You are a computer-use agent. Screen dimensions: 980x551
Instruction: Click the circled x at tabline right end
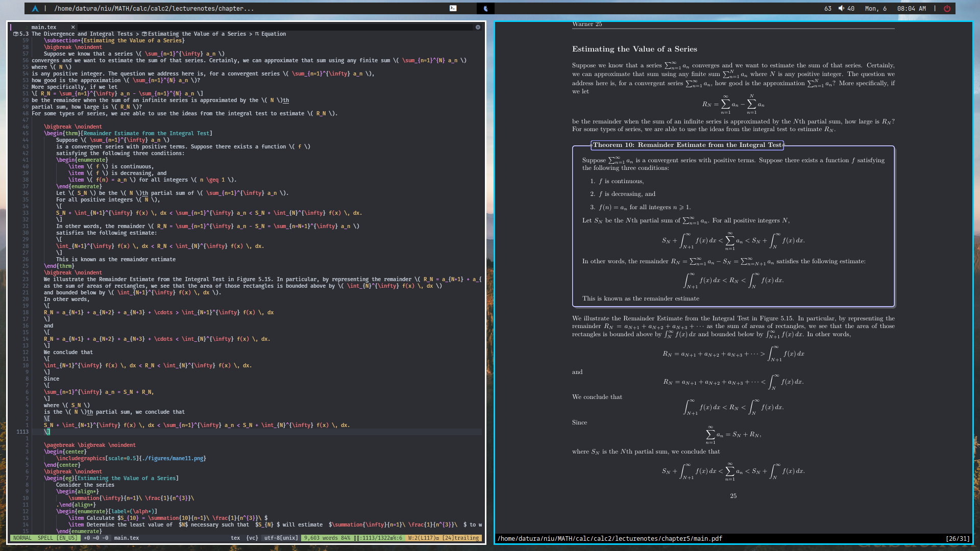pyautogui.click(x=478, y=27)
